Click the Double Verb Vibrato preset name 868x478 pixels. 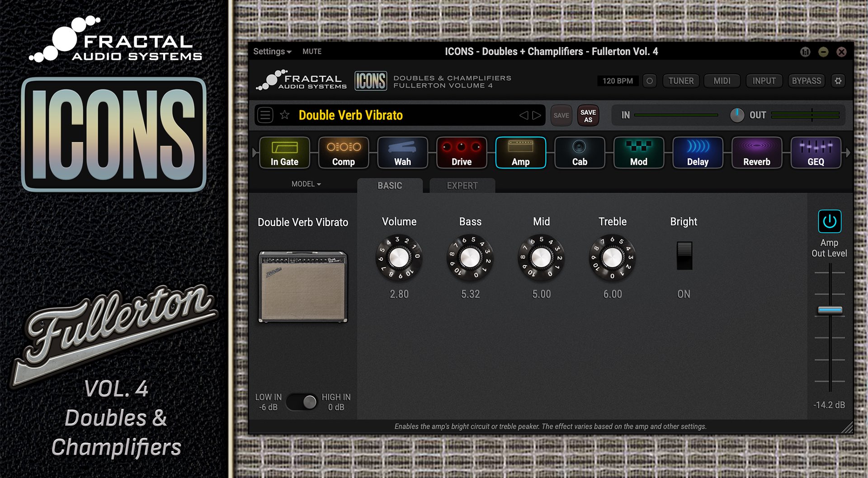[x=351, y=115]
